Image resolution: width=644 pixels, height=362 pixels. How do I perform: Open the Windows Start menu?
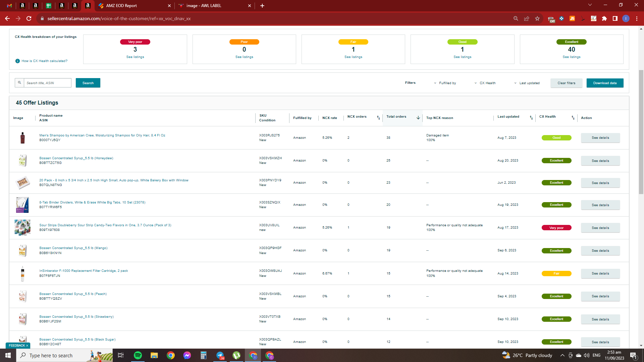pyautogui.click(x=8, y=355)
